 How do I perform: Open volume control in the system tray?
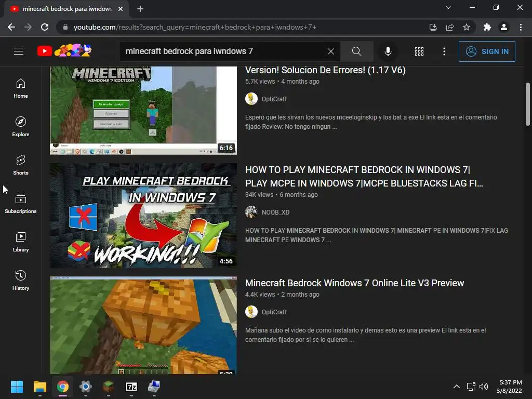(484, 387)
